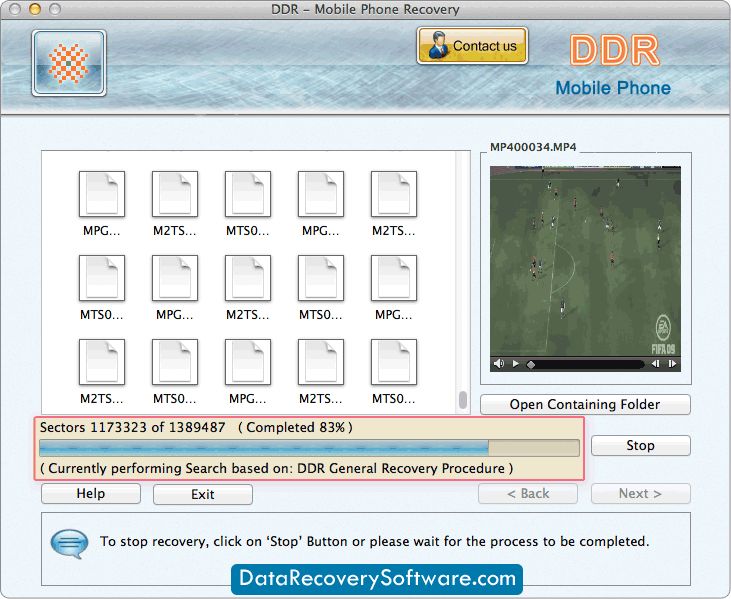The image size is (731, 599).
Task: Stop the recovery scan
Action: (x=641, y=445)
